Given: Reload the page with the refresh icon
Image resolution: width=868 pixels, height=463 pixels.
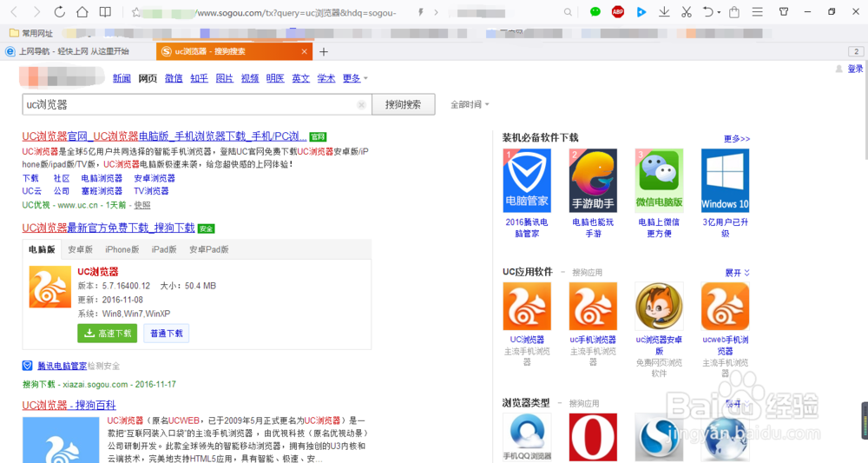Looking at the screenshot, I should click(59, 11).
